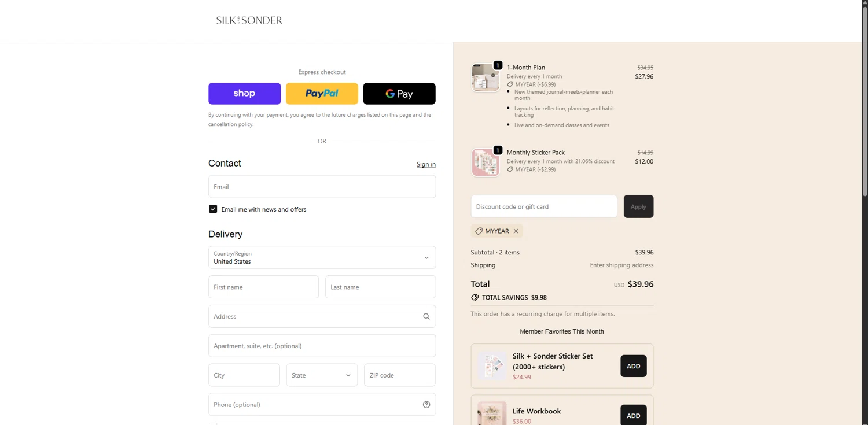
Task: Click the 'Monthly Sticker Pack' title text
Action: click(536, 153)
